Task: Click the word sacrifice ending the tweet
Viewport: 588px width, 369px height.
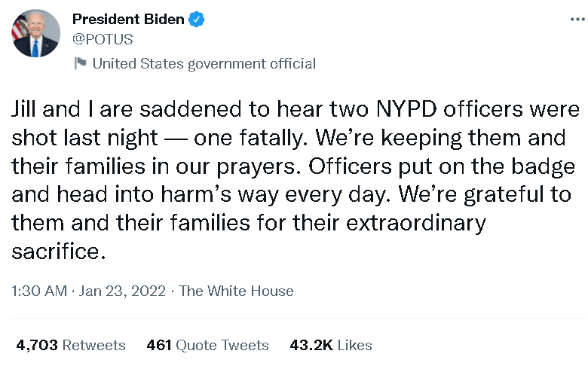Action: pos(56,251)
